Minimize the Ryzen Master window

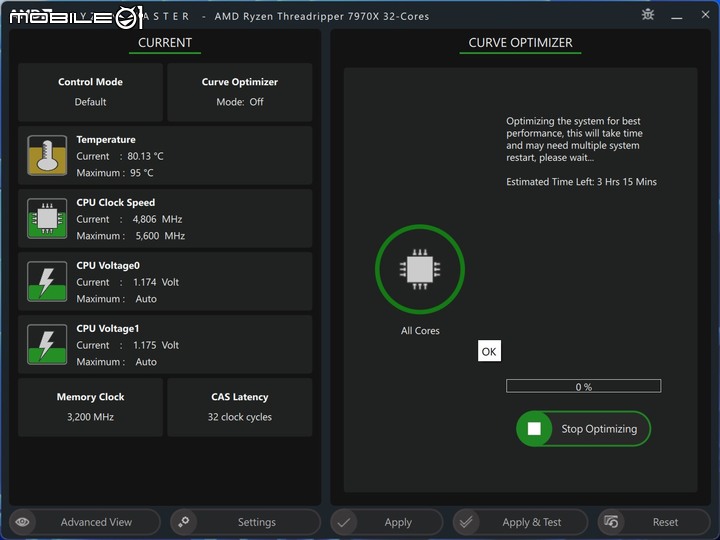(x=676, y=16)
